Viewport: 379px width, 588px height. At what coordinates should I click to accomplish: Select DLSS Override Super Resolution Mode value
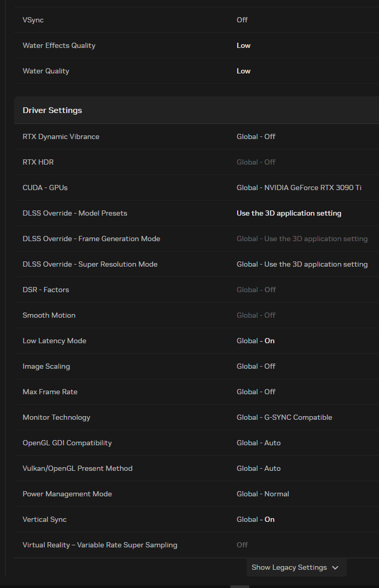pos(302,264)
